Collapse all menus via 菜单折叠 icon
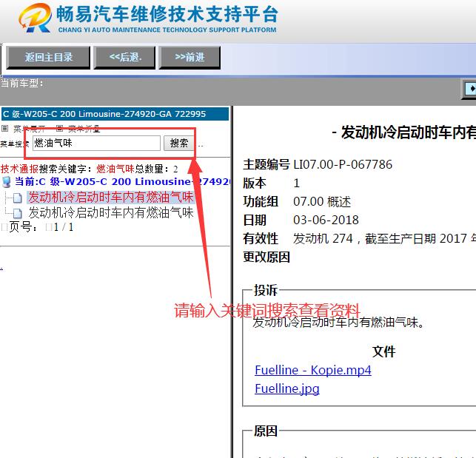Viewport: 476px width, 458px height. pos(59,129)
